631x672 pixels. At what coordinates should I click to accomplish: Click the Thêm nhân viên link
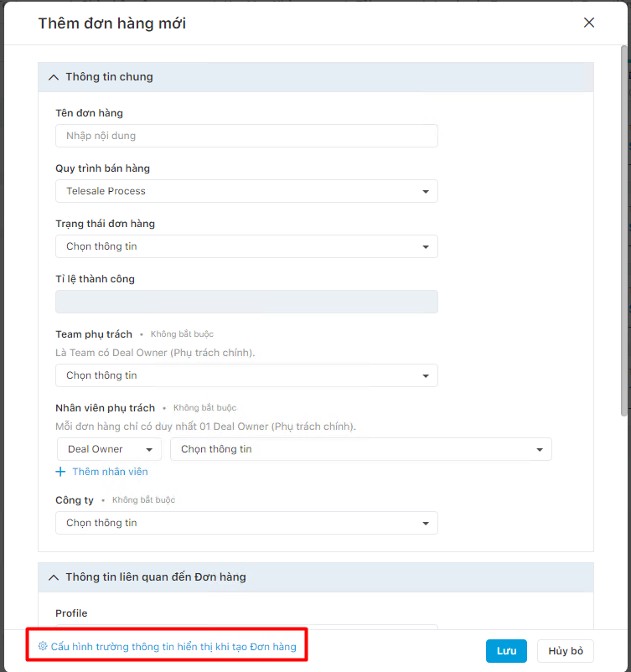110,472
